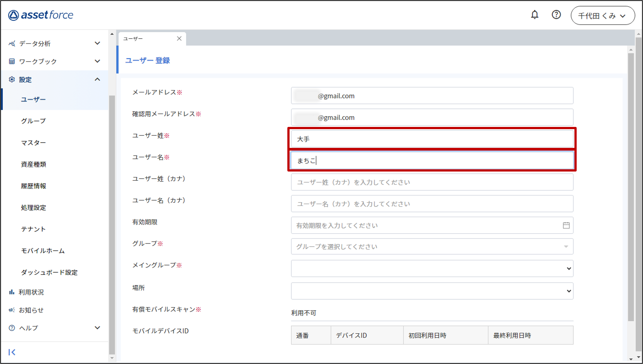Image resolution: width=643 pixels, height=364 pixels.
Task: Click the 設定 gear icon in the sidebar
Action: pyautogui.click(x=12, y=80)
